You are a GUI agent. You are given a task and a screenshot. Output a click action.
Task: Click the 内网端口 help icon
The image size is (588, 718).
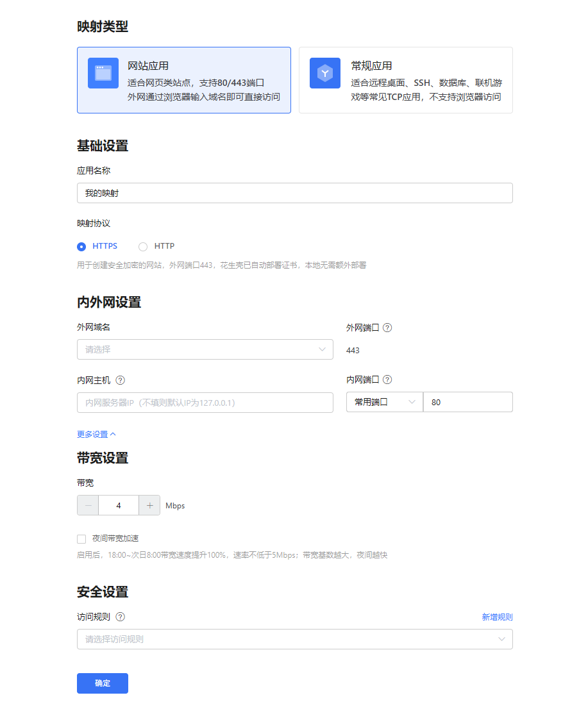tap(387, 380)
